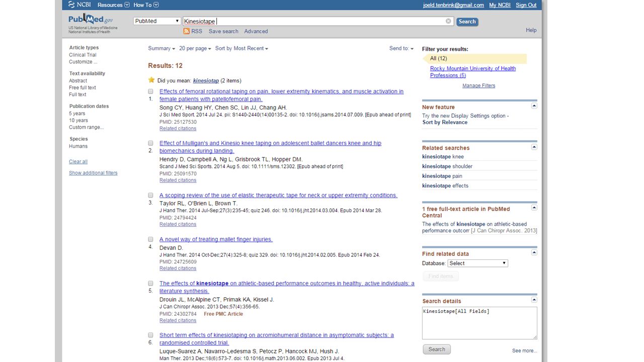Collapse the New feature panel
Screen dimensions: 644x362
point(534,106)
